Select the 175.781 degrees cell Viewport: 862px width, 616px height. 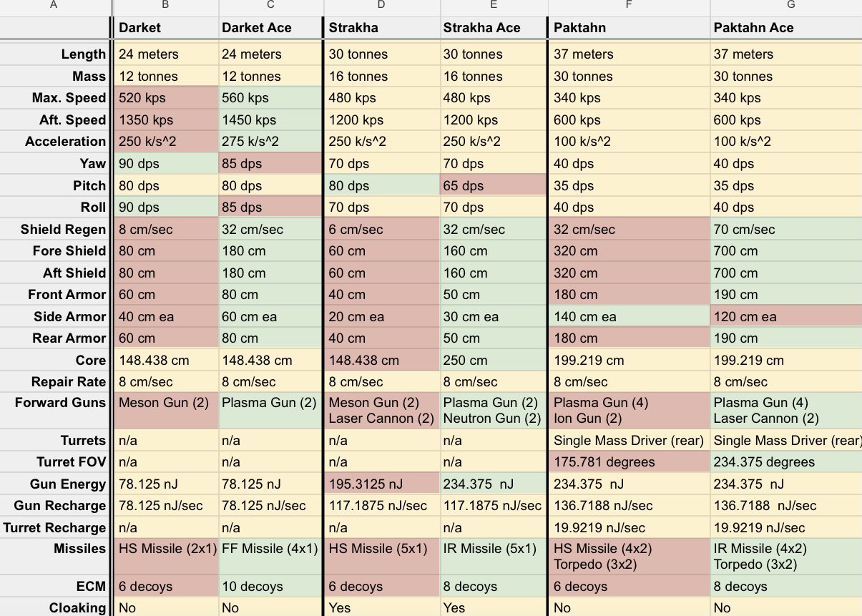[628, 462]
